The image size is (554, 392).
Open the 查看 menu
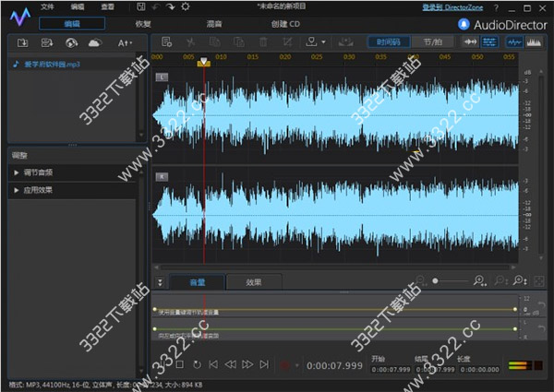tap(107, 6)
